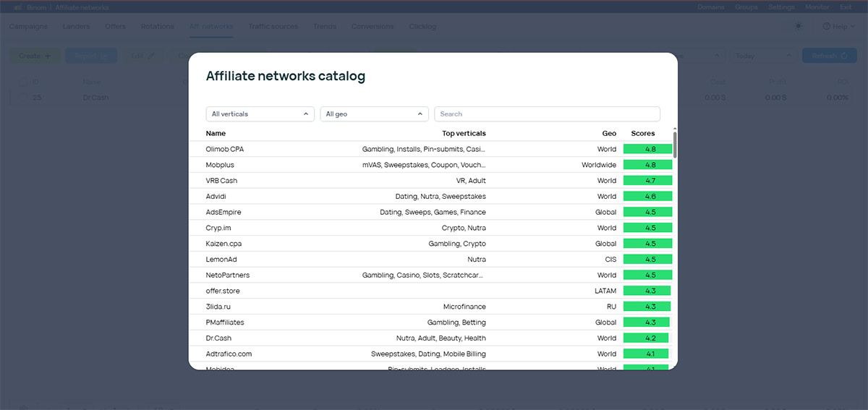Click Exit in the top bar
Image resolution: width=868 pixels, height=410 pixels.
[x=846, y=7]
